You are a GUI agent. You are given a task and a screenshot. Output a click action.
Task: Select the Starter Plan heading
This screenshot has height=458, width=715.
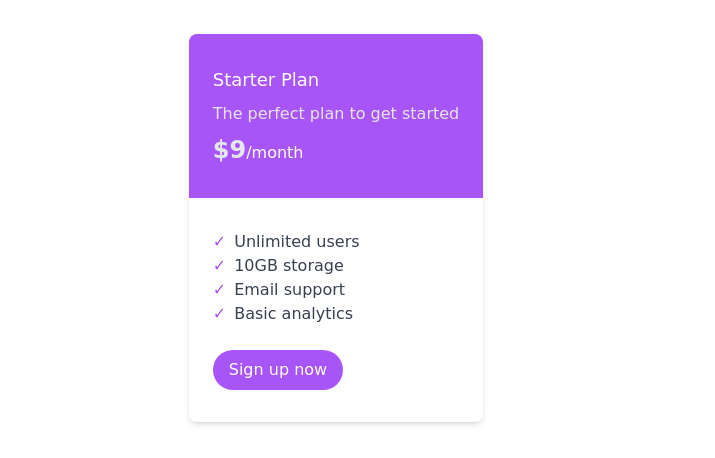click(x=266, y=80)
